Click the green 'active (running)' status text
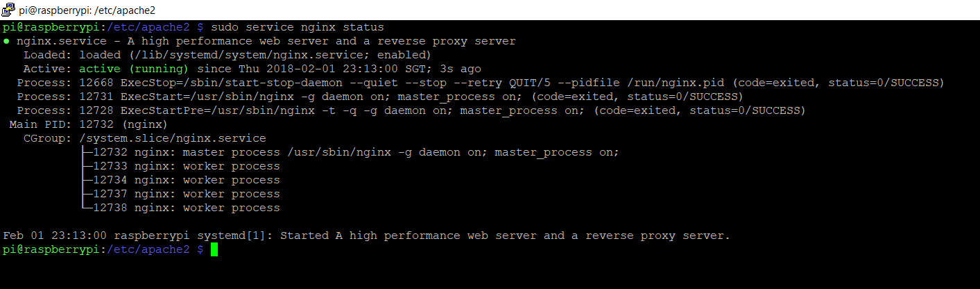This screenshot has width=980, height=289. (134, 69)
